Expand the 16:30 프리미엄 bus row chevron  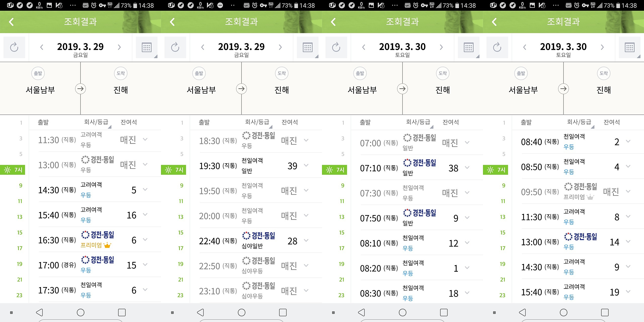[145, 239]
